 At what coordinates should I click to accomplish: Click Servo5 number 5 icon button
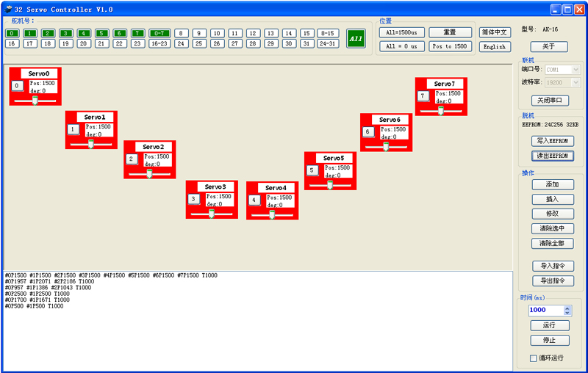tap(312, 170)
